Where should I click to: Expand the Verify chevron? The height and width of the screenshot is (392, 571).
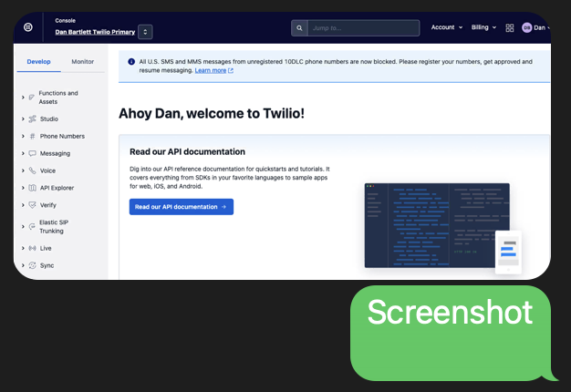pyautogui.click(x=23, y=205)
